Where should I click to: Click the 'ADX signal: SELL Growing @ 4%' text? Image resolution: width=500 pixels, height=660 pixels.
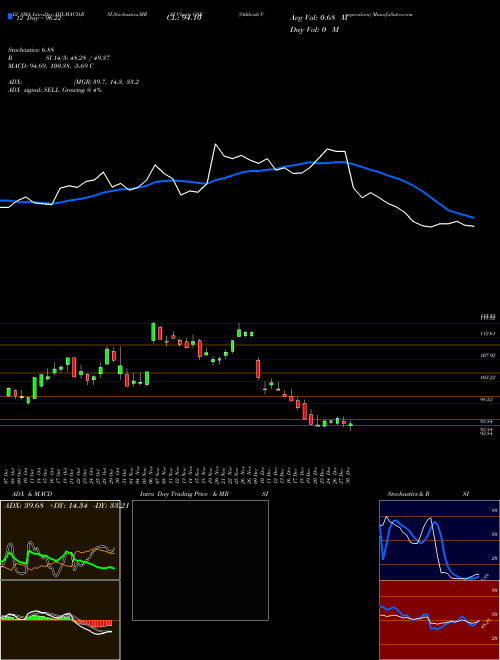click(x=55, y=90)
